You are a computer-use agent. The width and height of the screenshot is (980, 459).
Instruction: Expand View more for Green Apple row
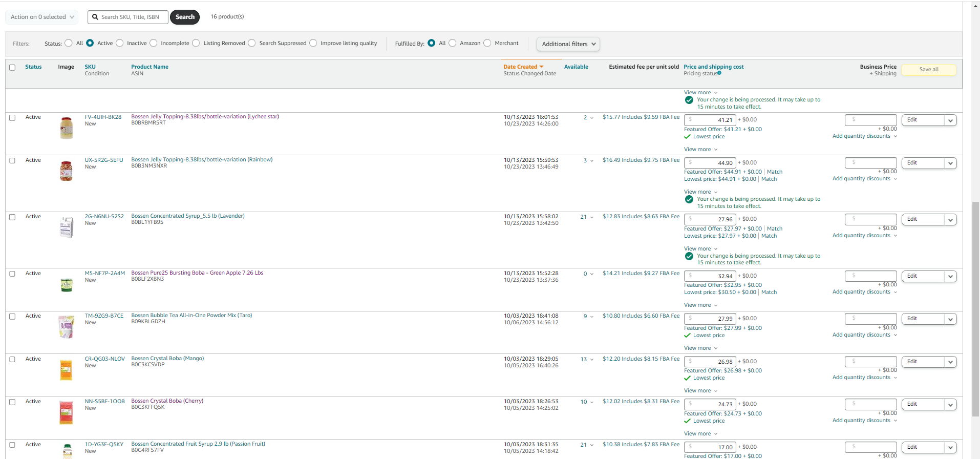click(x=701, y=305)
